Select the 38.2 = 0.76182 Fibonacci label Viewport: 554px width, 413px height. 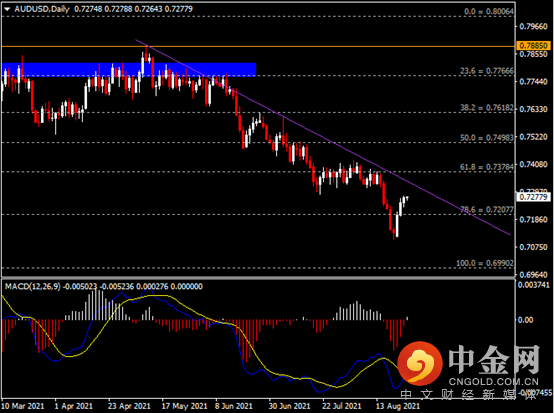[x=487, y=108]
